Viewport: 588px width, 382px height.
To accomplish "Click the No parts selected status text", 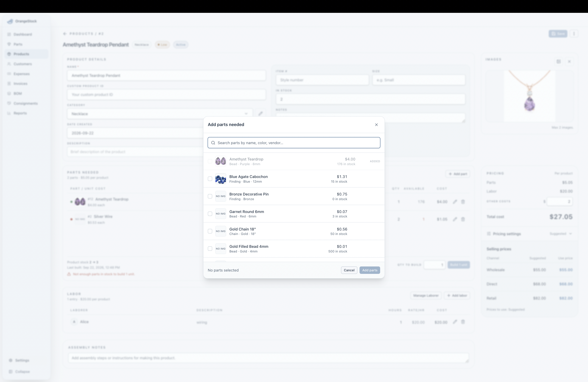I will (223, 270).
